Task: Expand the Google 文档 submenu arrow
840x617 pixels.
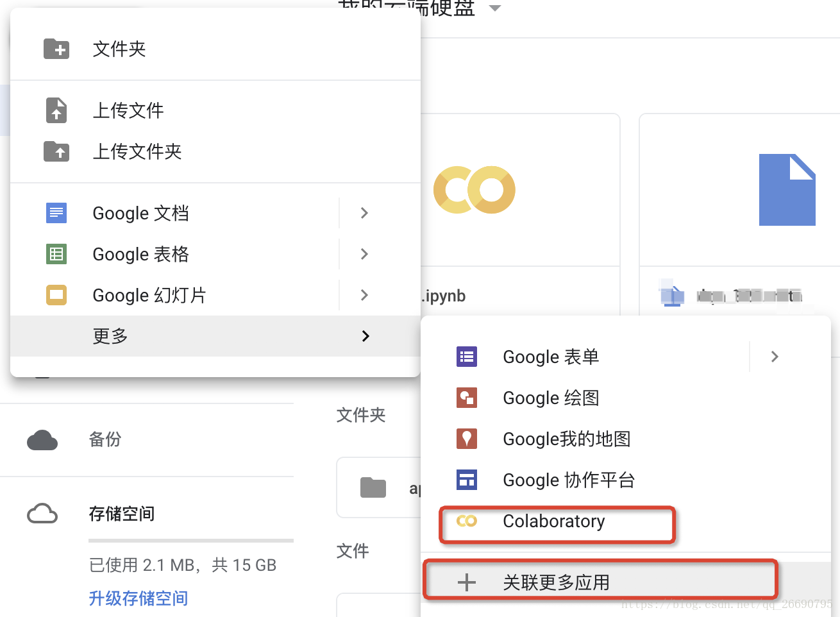Action: (364, 213)
